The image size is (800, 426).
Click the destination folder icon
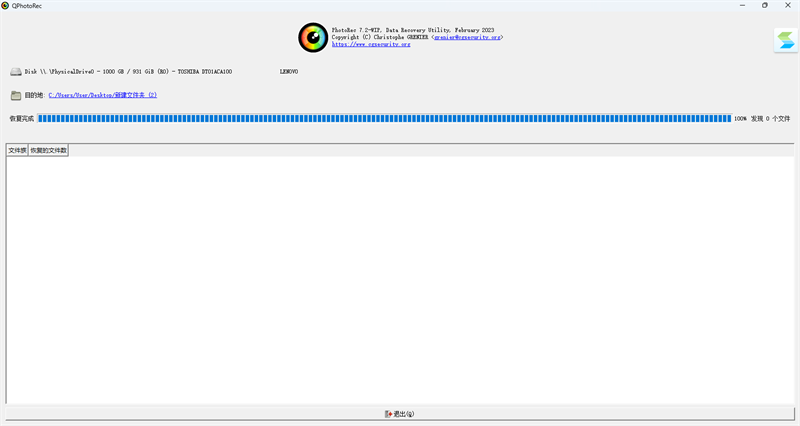pos(16,95)
